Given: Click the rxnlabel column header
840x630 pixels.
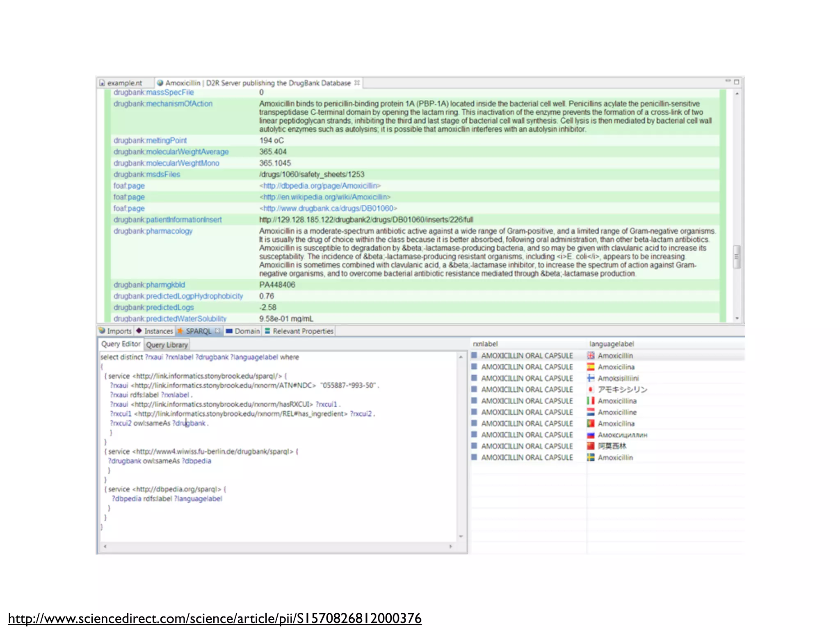Looking at the screenshot, I should (485, 344).
